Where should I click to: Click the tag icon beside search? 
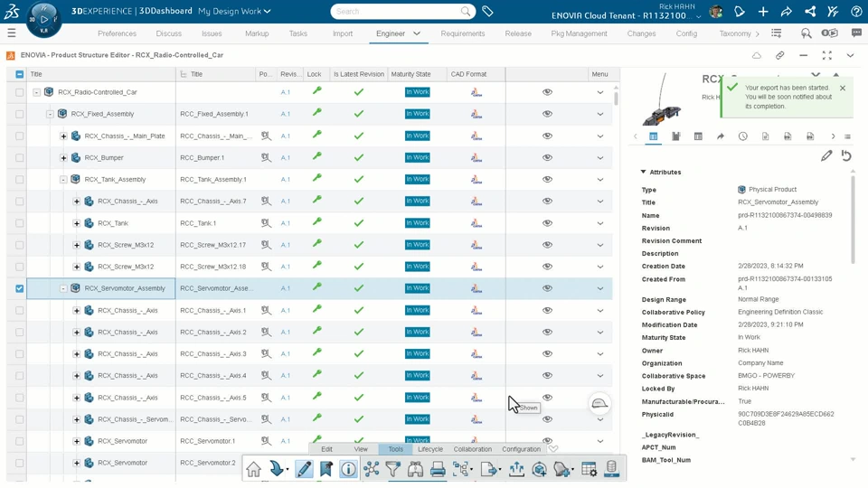pyautogui.click(x=487, y=11)
